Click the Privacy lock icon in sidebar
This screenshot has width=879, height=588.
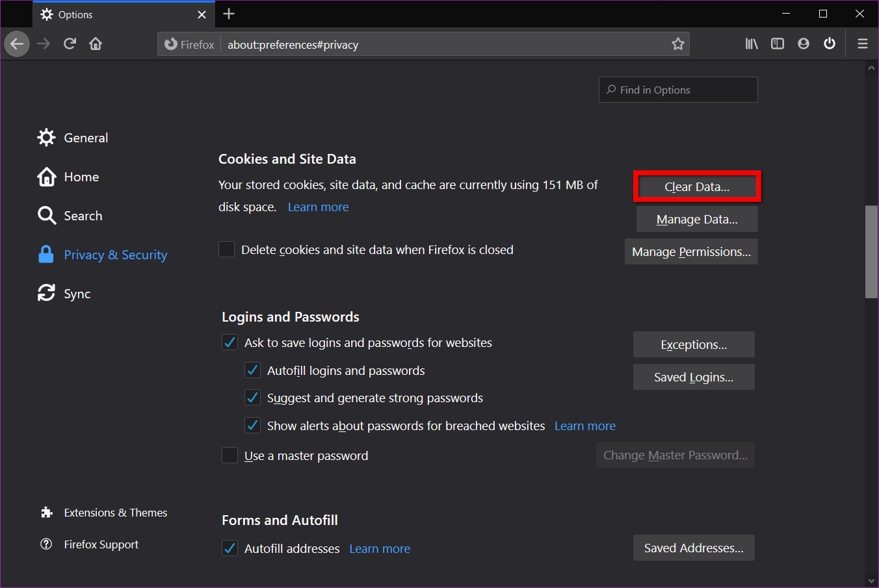(x=46, y=255)
